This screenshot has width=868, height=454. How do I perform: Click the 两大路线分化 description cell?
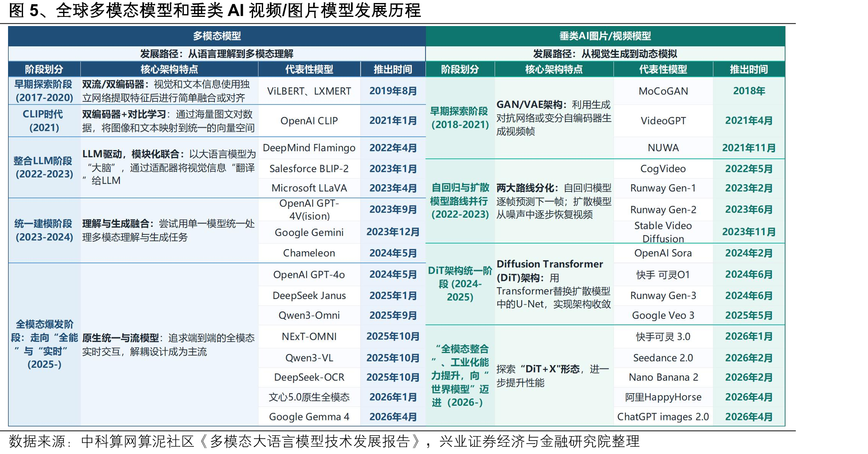[x=554, y=201]
